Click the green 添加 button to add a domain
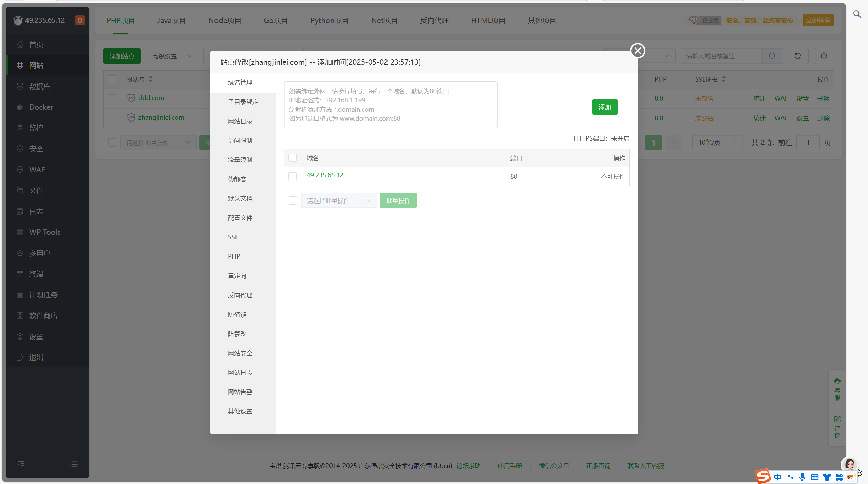 pos(605,107)
